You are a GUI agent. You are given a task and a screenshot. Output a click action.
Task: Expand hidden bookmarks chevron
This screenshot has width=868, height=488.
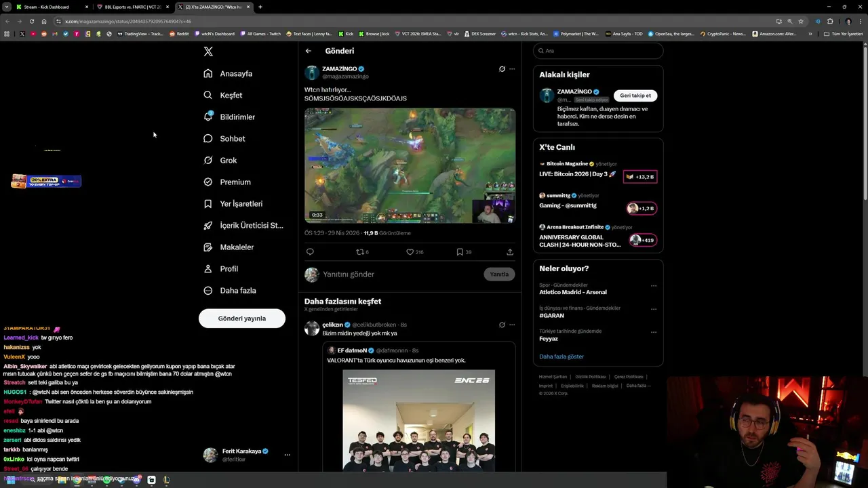(810, 34)
